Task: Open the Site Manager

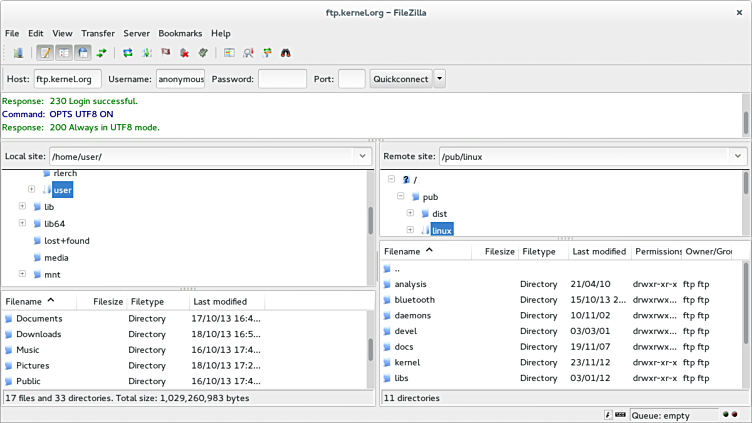Action: click(x=18, y=53)
